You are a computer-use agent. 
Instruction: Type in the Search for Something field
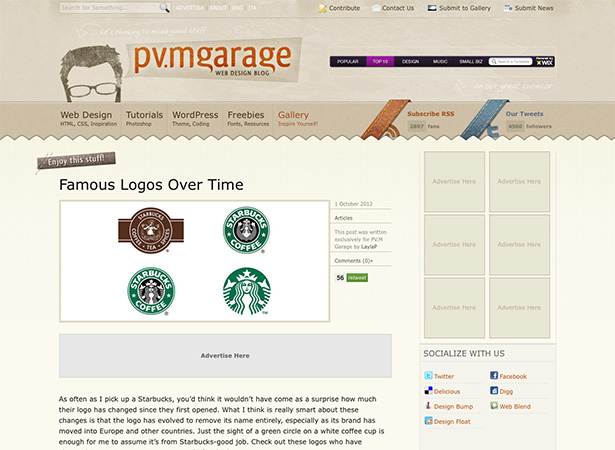108,8
